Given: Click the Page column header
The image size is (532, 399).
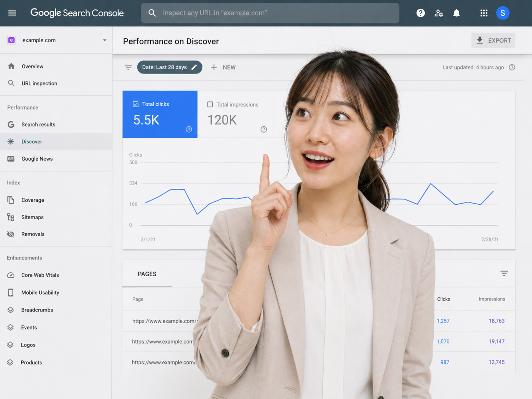Looking at the screenshot, I should pos(138,299).
